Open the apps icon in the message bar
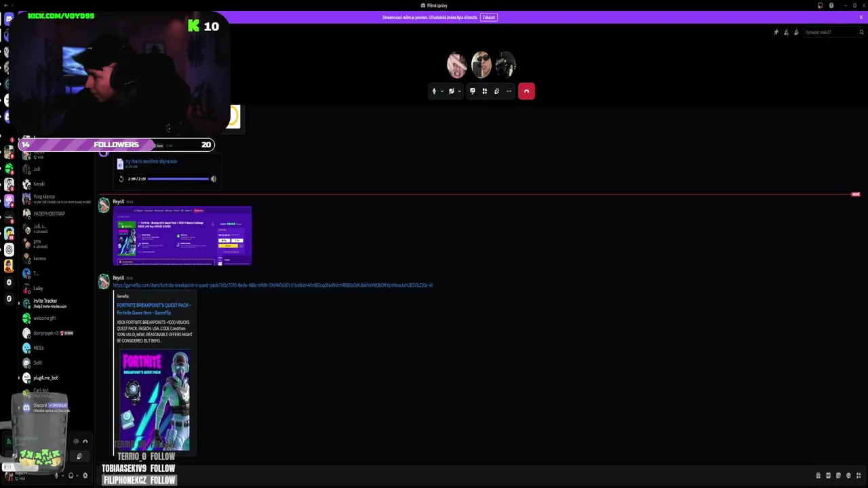Image resolution: width=868 pixels, height=488 pixels. 859,475
